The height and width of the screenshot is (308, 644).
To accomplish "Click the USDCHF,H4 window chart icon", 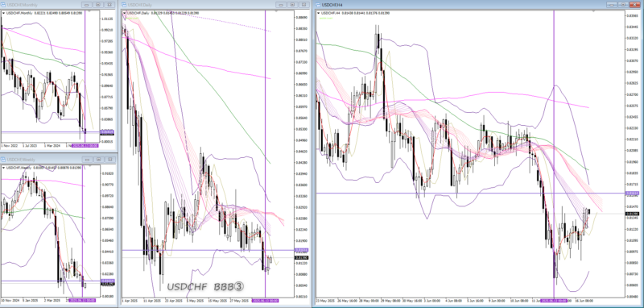I will click(319, 5).
